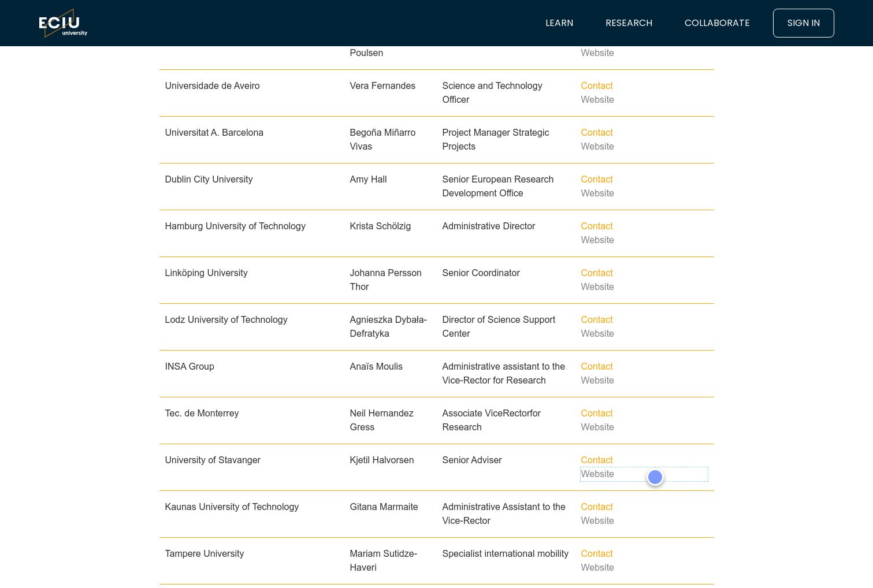Open Website link for Tampere University
This screenshot has height=588, width=873.
point(597,567)
